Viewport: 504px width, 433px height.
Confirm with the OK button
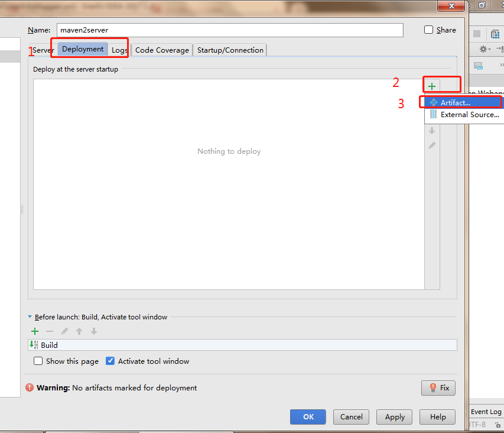pos(308,417)
